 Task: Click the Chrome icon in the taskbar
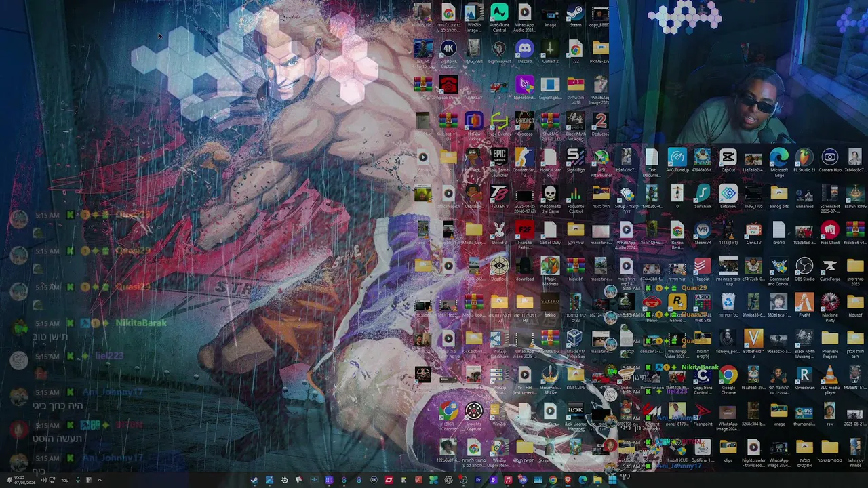pyautogui.click(x=553, y=481)
